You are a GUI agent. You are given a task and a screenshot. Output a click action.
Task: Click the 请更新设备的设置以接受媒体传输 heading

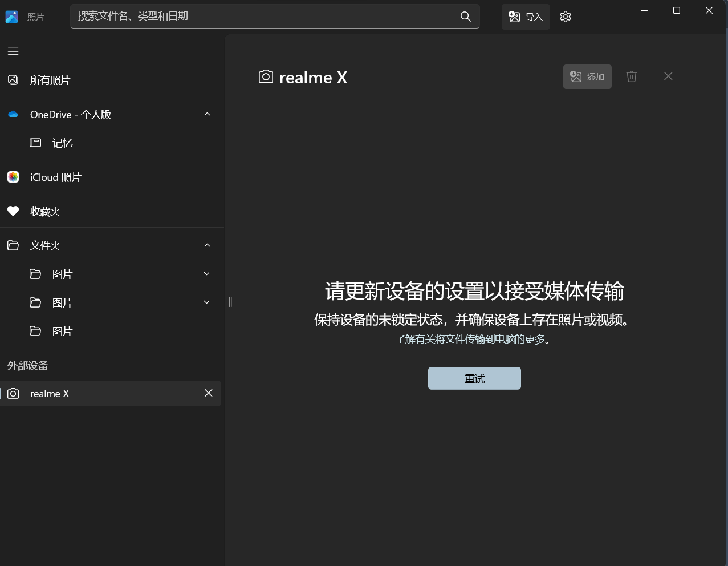click(x=474, y=292)
